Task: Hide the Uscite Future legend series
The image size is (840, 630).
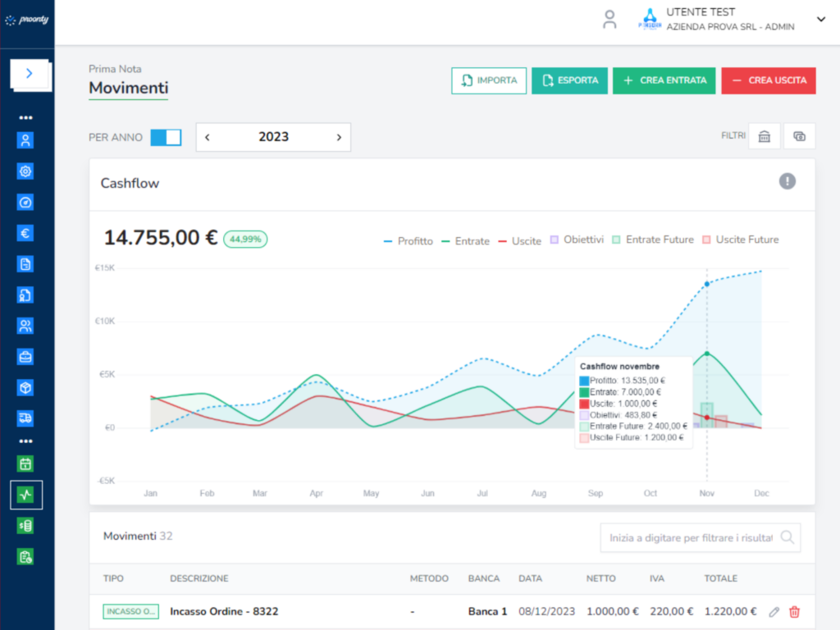Action: click(x=739, y=240)
